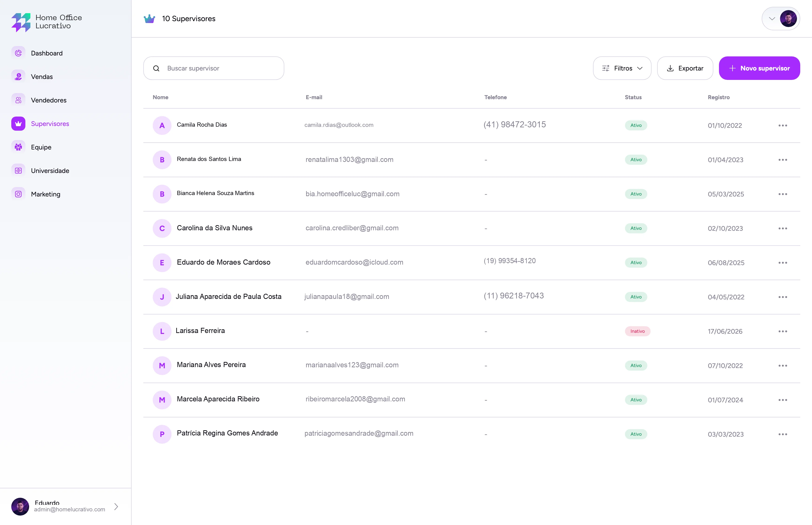This screenshot has width=812, height=525.
Task: Open more options for Carolina da Silva Nunes
Action: pyautogui.click(x=783, y=228)
